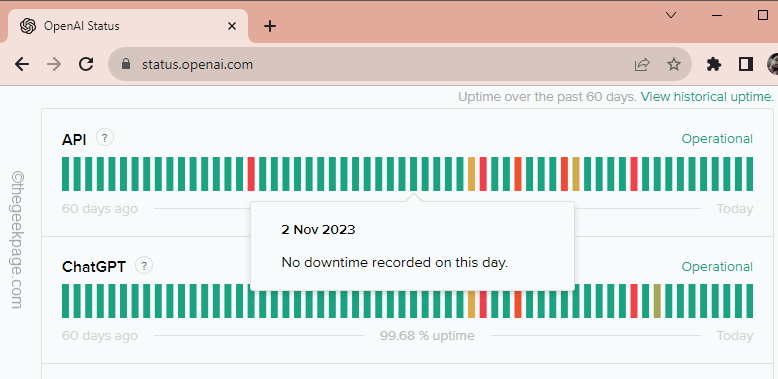778x379 pixels.
Task: Show API help via question mark icon
Action: coord(105,138)
